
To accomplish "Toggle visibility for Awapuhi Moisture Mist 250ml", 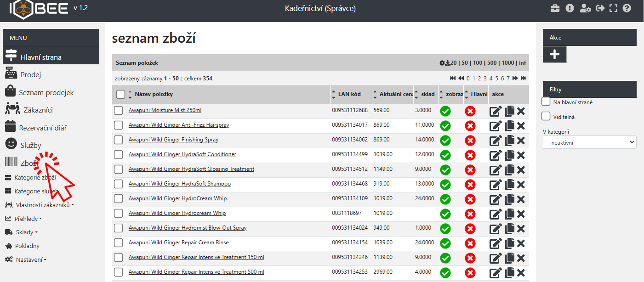I will pos(445,111).
